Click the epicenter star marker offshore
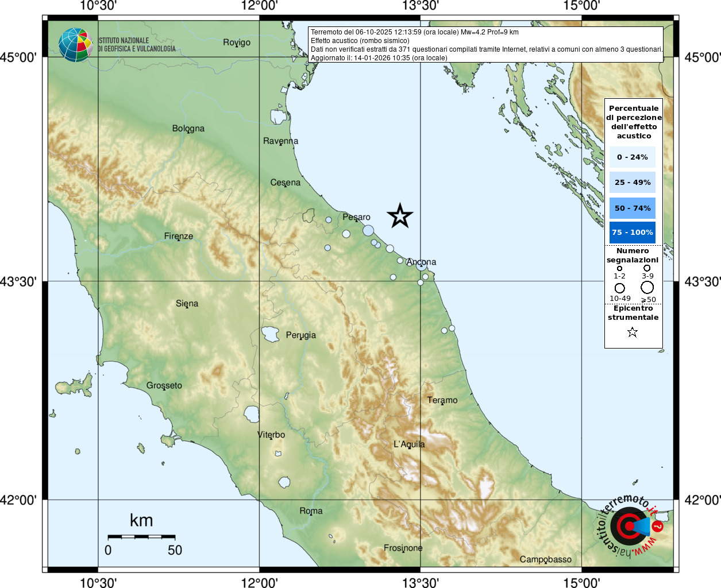Image resolution: width=721 pixels, height=588 pixels. [x=400, y=216]
